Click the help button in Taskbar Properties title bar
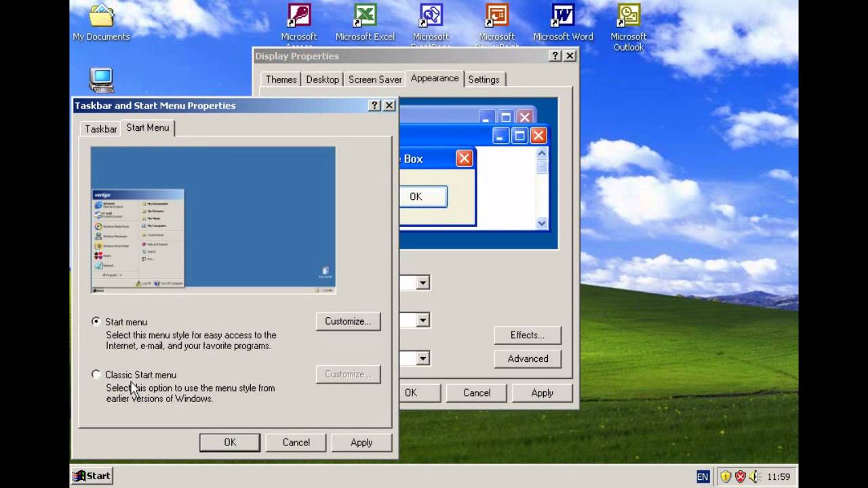Viewport: 868px width, 488px height. [374, 106]
